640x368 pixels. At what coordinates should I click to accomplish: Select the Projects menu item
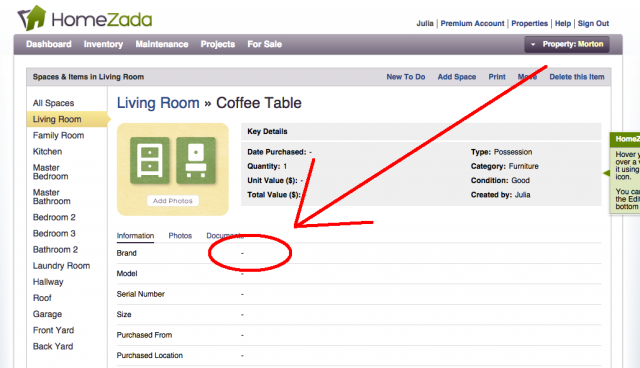218,44
